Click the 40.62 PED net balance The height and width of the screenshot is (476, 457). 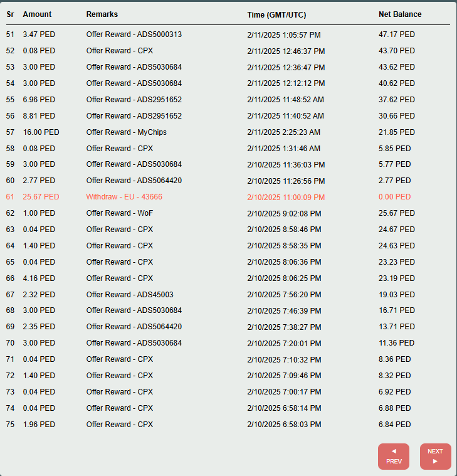[x=397, y=83]
